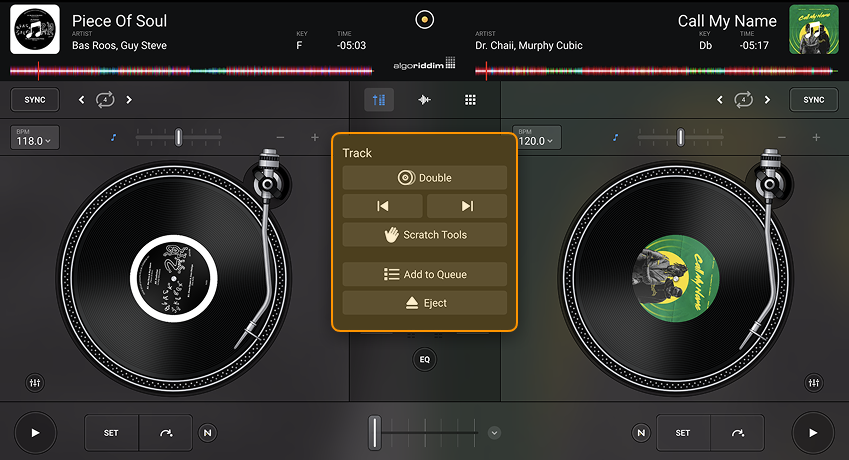This screenshot has height=460, width=849.
Task: Open Scratch Tools from Track menu
Action: click(x=424, y=235)
